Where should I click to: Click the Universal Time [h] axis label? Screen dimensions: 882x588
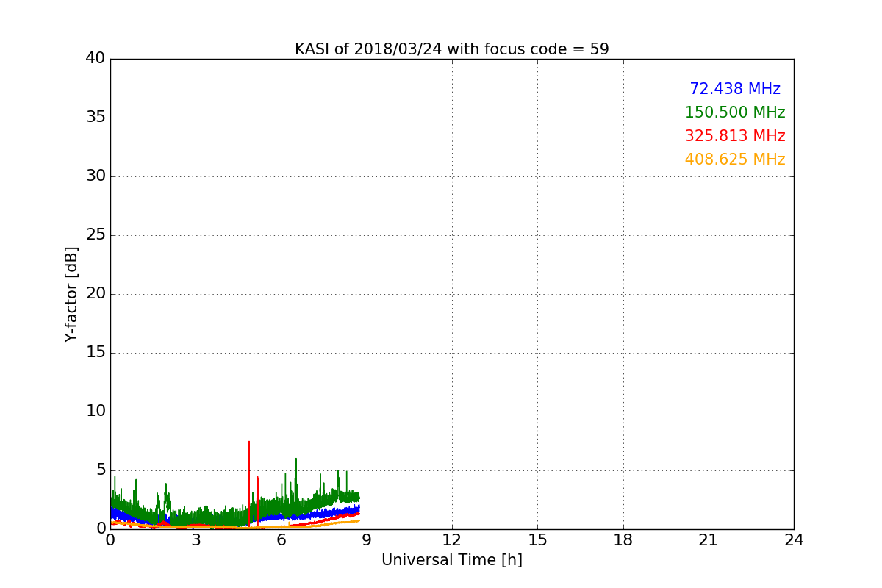click(x=452, y=560)
